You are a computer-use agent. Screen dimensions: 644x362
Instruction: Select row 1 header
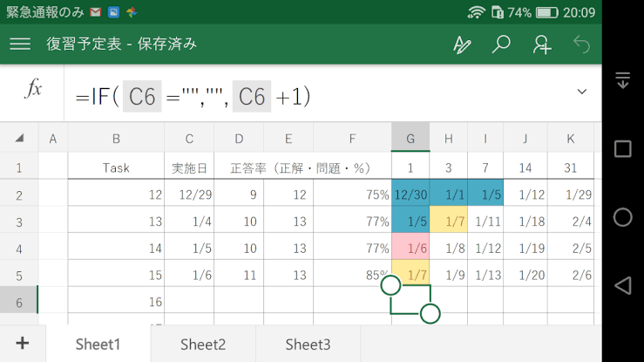click(19, 167)
